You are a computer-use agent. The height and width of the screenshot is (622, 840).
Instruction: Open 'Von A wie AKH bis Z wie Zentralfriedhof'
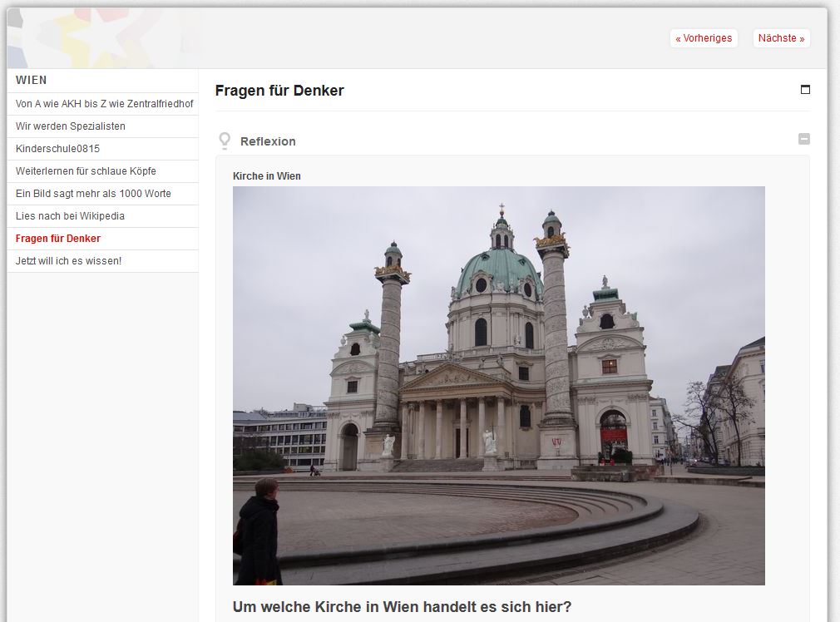pyautogui.click(x=103, y=104)
